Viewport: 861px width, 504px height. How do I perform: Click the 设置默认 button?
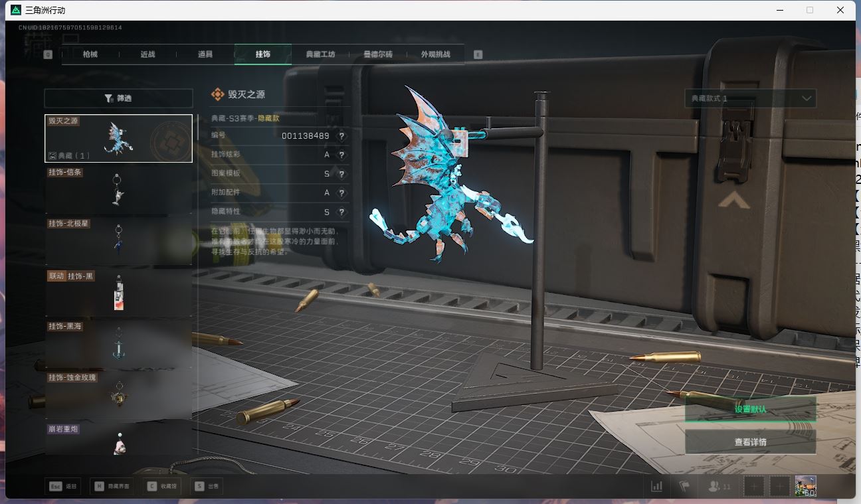pos(750,410)
